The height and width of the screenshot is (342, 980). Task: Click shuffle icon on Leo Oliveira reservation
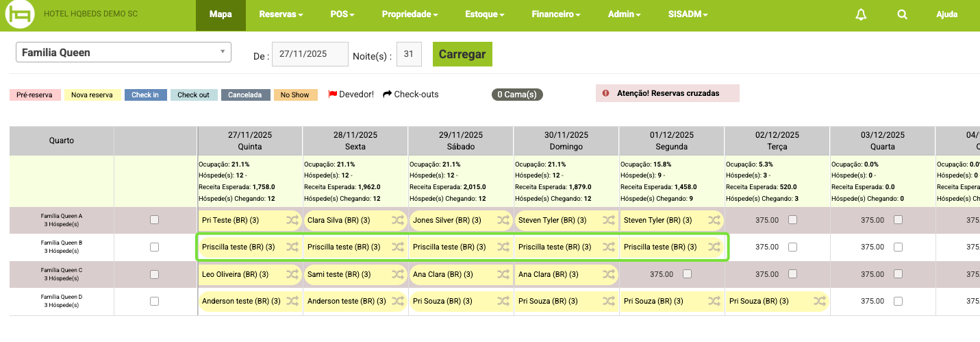pos(292,274)
